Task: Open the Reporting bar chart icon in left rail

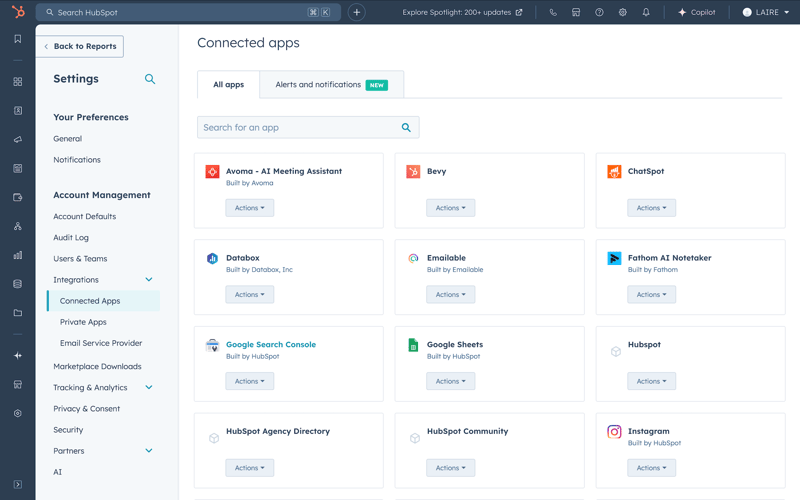Action: 18,255
